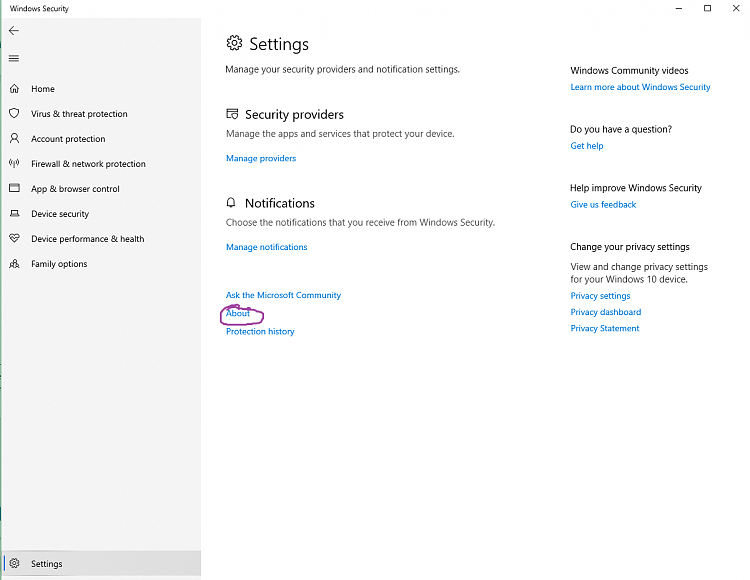Click the large Settings header gear icon
The height and width of the screenshot is (580, 750).
pyautogui.click(x=234, y=43)
